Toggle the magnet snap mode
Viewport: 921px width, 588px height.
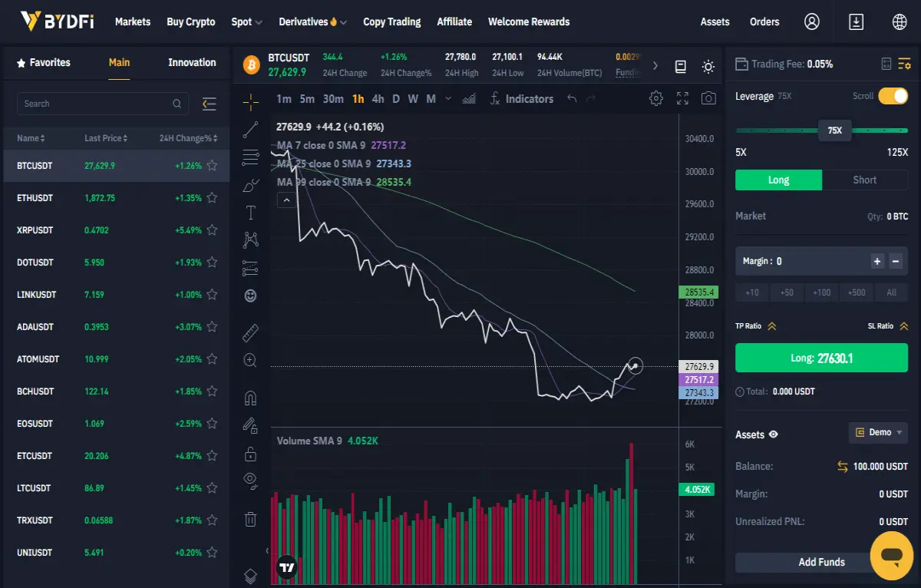[x=250, y=398]
